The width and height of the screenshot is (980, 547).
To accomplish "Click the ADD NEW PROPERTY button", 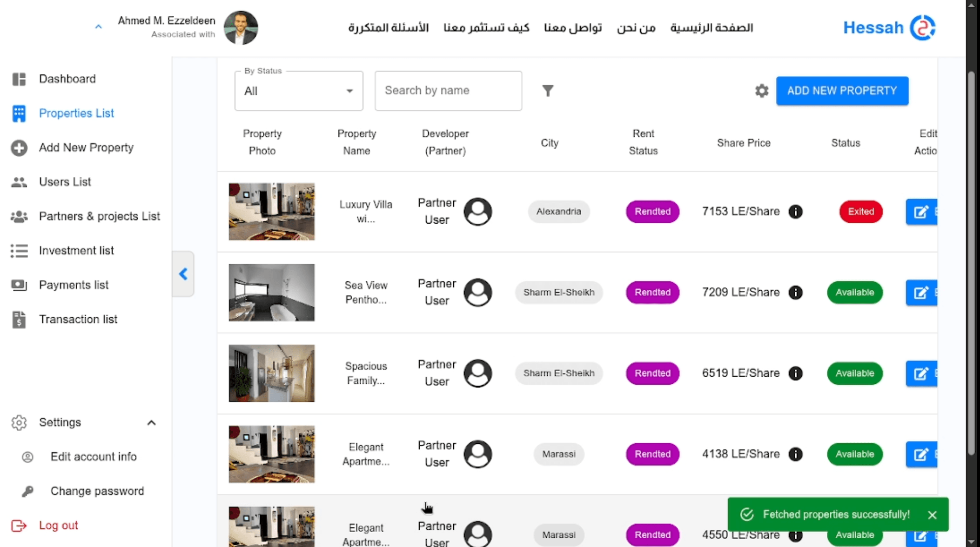I will (x=841, y=91).
